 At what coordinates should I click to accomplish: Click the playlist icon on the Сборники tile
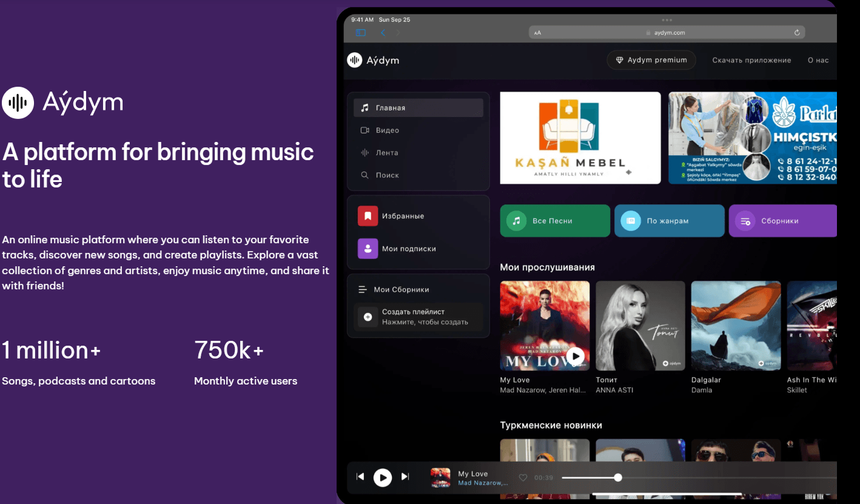tap(745, 221)
